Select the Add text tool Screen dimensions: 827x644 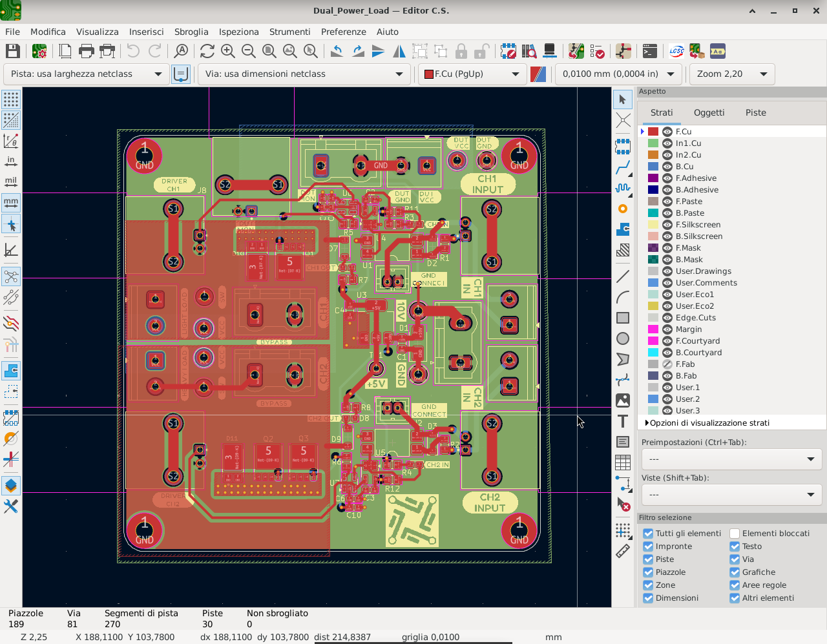coord(623,421)
